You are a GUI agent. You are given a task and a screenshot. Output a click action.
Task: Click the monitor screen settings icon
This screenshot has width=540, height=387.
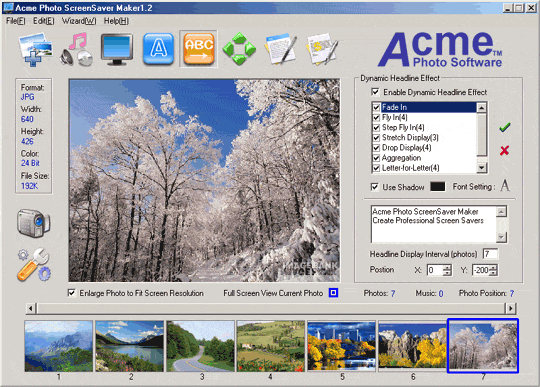[x=117, y=49]
